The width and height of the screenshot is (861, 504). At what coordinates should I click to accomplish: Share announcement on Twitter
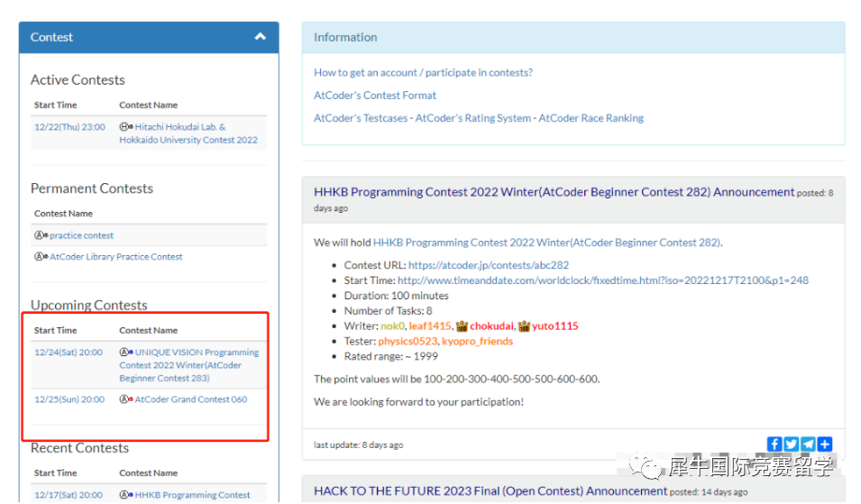click(x=791, y=444)
